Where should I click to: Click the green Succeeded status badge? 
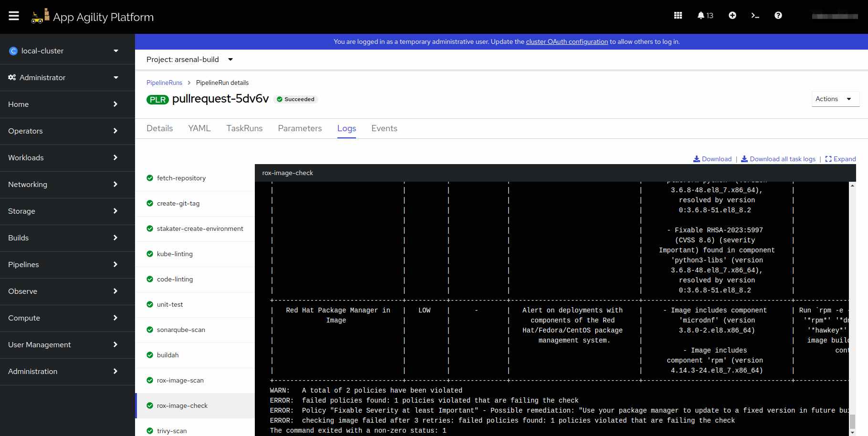[295, 99]
